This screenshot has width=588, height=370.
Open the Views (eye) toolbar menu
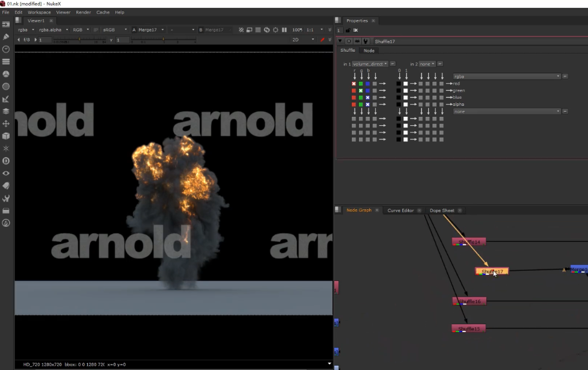pyautogui.click(x=6, y=173)
